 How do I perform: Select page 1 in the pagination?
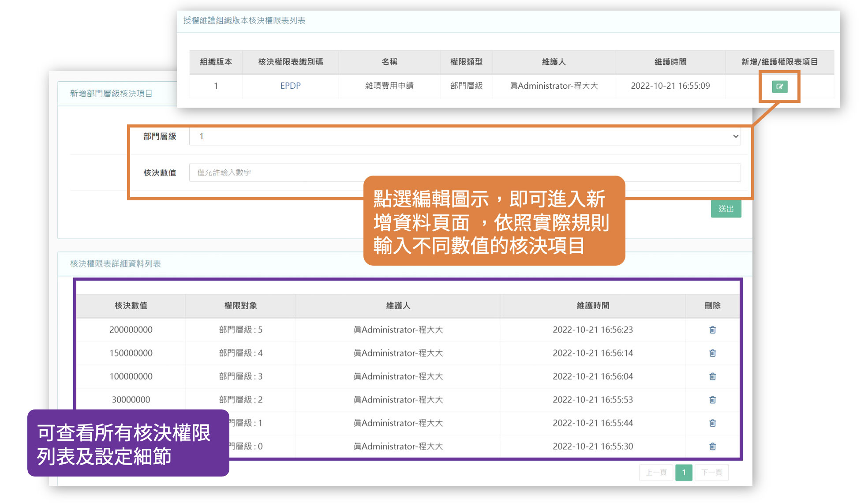click(684, 473)
